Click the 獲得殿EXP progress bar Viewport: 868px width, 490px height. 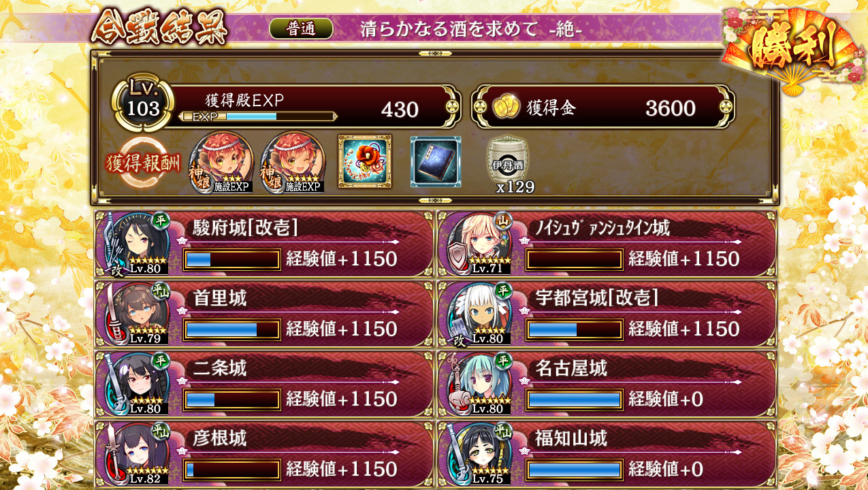(257, 116)
